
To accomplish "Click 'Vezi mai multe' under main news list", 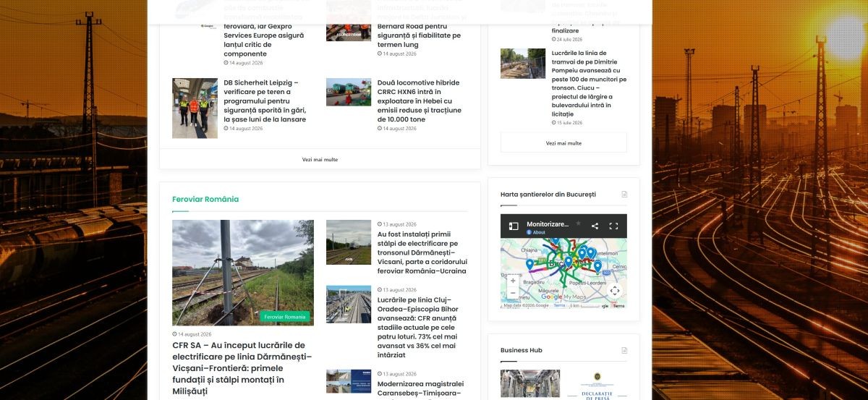I will click(320, 159).
